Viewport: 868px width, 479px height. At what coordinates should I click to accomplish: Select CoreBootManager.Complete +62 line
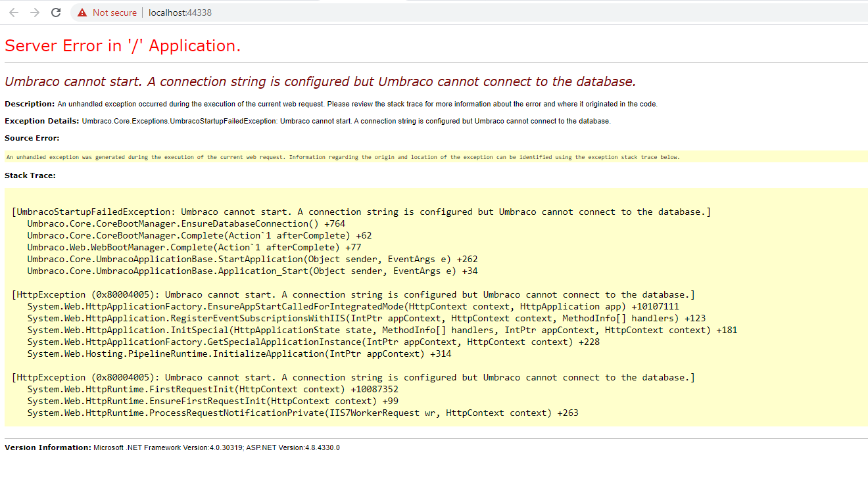pyautogui.click(x=199, y=235)
